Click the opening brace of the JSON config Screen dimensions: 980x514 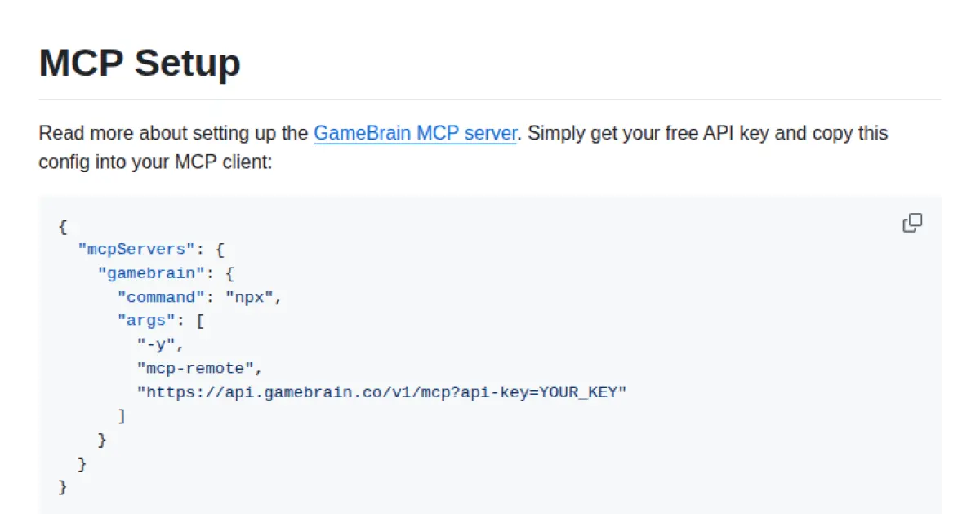62,227
